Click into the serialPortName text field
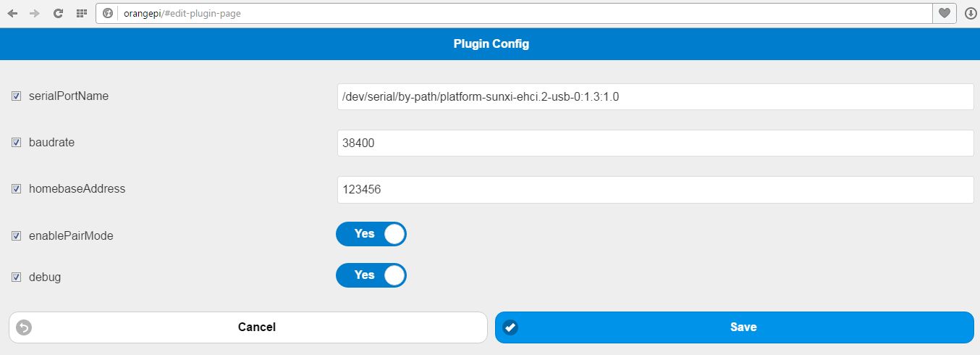 pyautogui.click(x=656, y=96)
